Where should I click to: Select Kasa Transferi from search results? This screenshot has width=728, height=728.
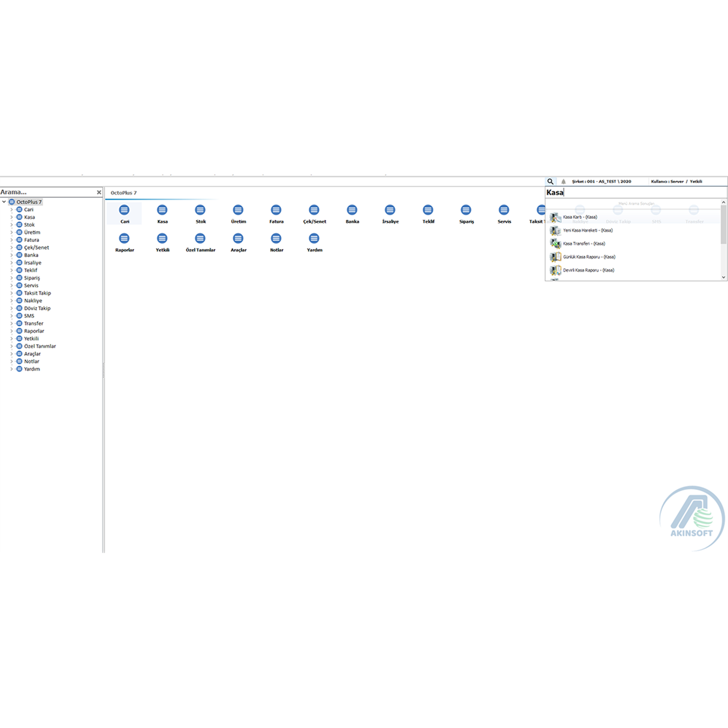point(584,244)
